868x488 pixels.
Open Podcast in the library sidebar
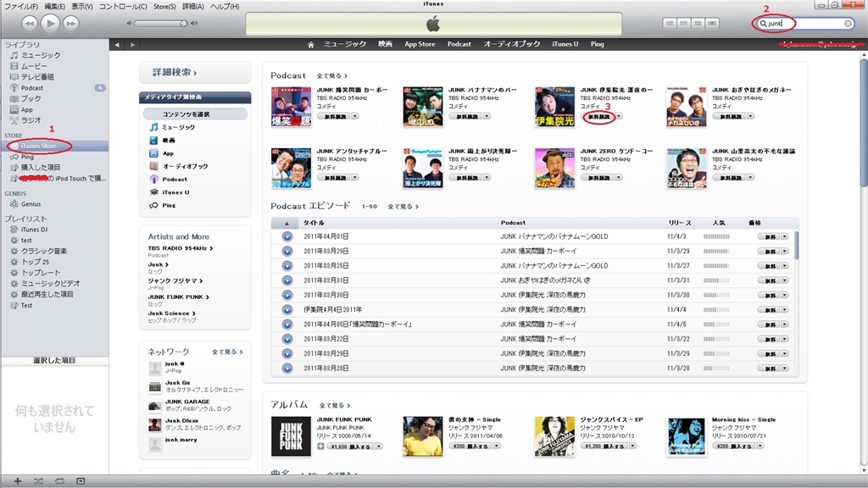(x=31, y=88)
